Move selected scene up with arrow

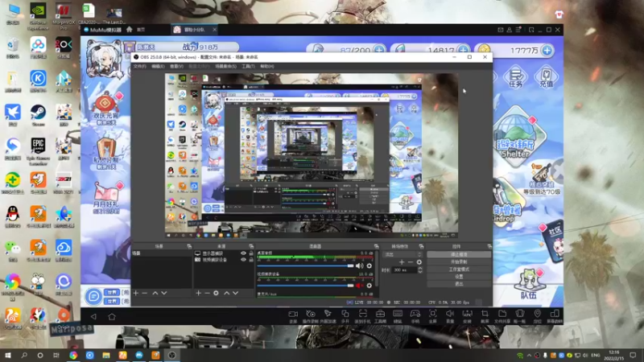155,293
